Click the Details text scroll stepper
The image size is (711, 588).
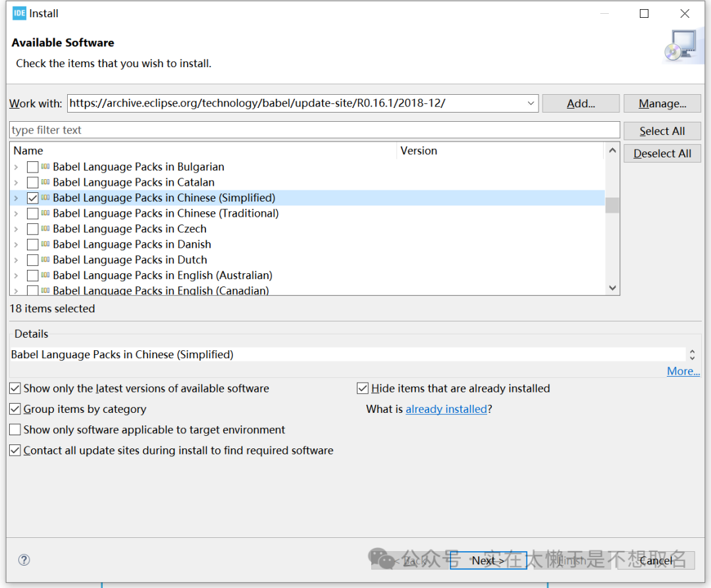pyautogui.click(x=693, y=354)
